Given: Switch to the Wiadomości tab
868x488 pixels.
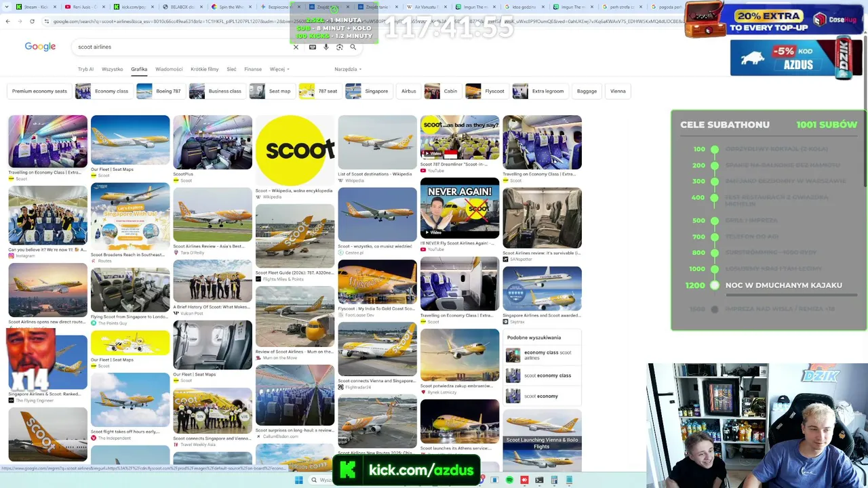Looking at the screenshot, I should (x=169, y=69).
